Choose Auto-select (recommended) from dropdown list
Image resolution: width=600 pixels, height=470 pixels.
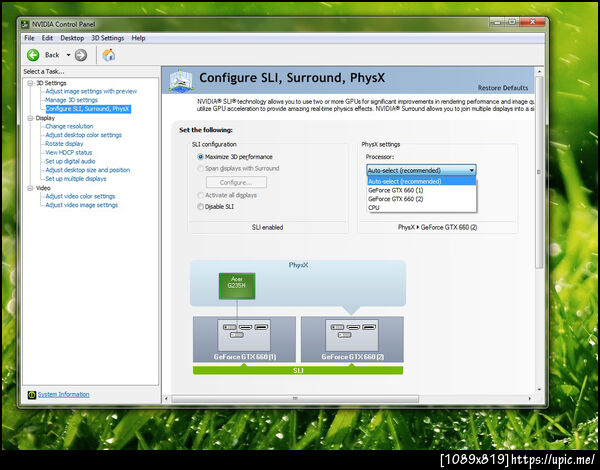[421, 181]
